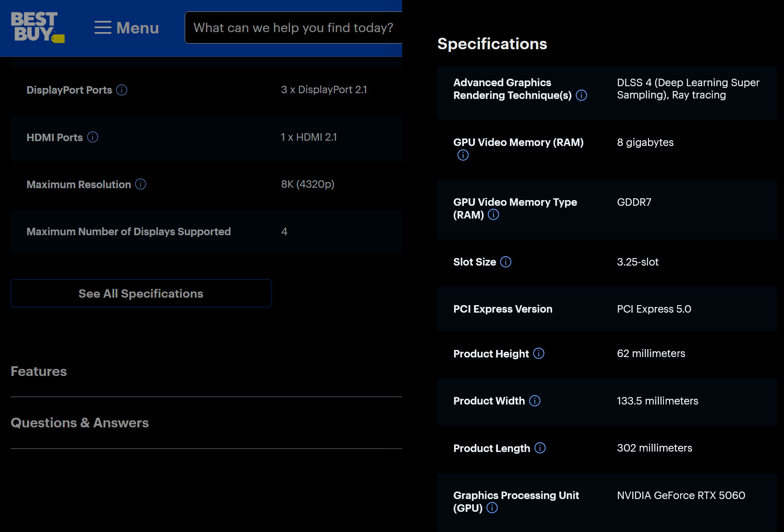Close the Specifications panel
This screenshot has height=532, width=784.
pos(768,43)
